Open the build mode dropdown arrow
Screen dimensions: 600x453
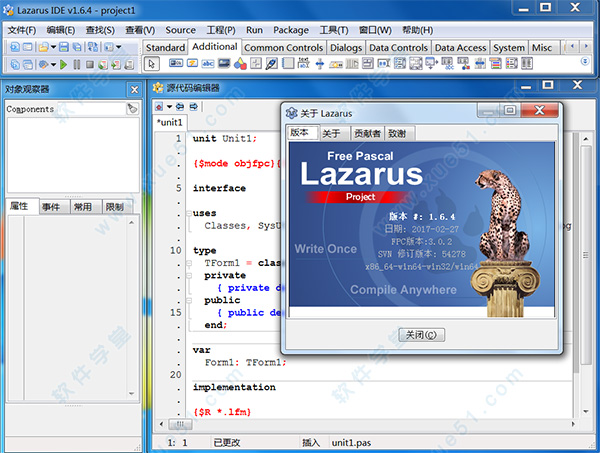click(x=54, y=64)
